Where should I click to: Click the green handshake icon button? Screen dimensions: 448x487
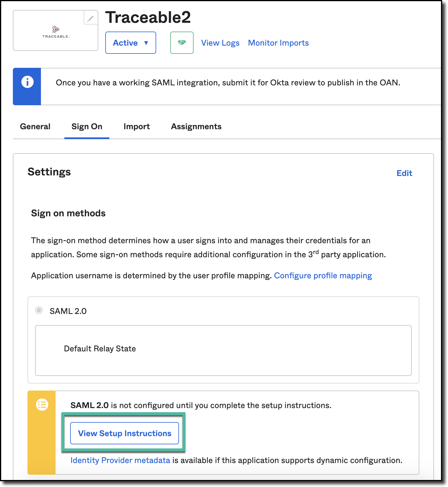tap(182, 43)
